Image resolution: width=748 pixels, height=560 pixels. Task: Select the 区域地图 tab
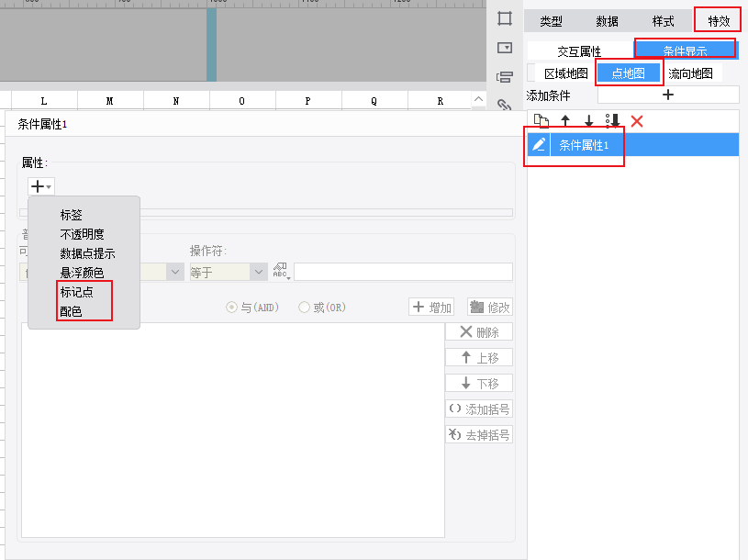(566, 73)
